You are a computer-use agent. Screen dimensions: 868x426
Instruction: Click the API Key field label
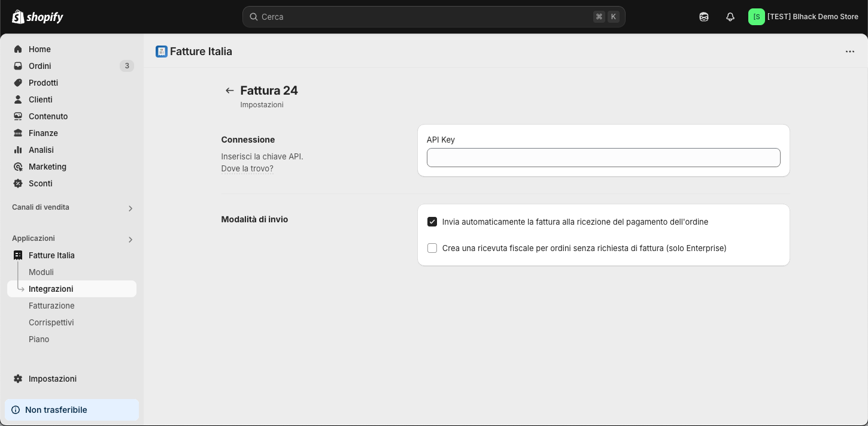pyautogui.click(x=441, y=140)
